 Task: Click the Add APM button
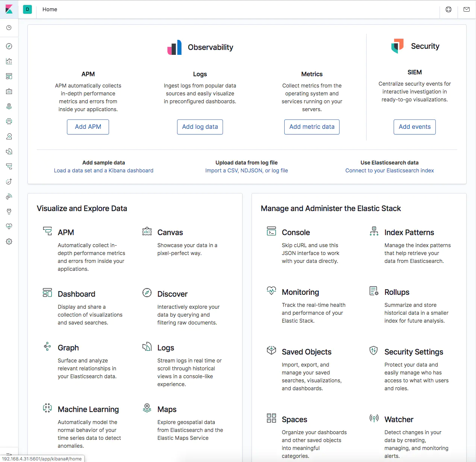point(88,127)
